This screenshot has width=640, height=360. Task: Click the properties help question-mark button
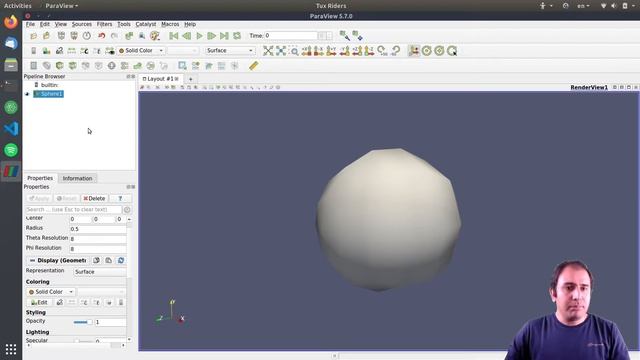coord(120,198)
